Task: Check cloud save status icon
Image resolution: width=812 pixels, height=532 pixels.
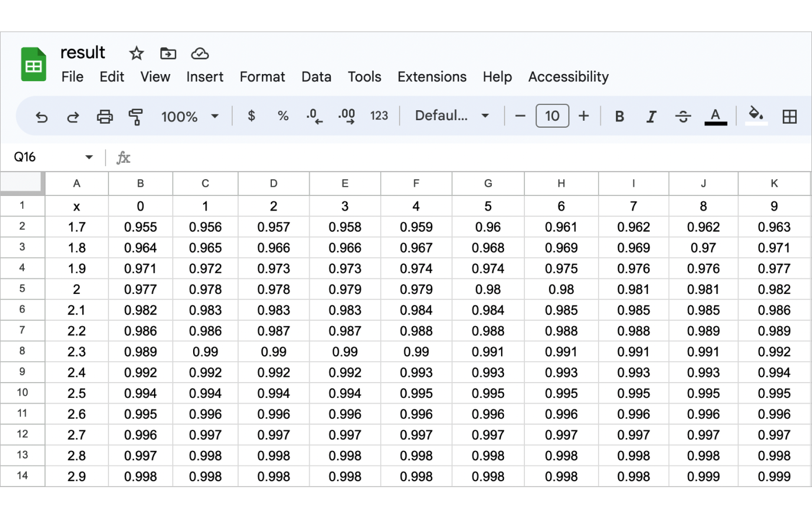Action: coord(200,54)
